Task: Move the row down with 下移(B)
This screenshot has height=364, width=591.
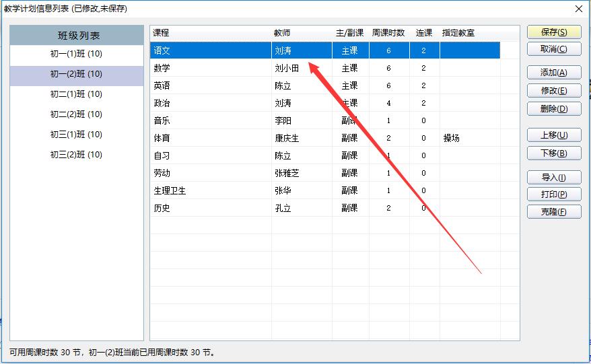Action: pos(554,153)
